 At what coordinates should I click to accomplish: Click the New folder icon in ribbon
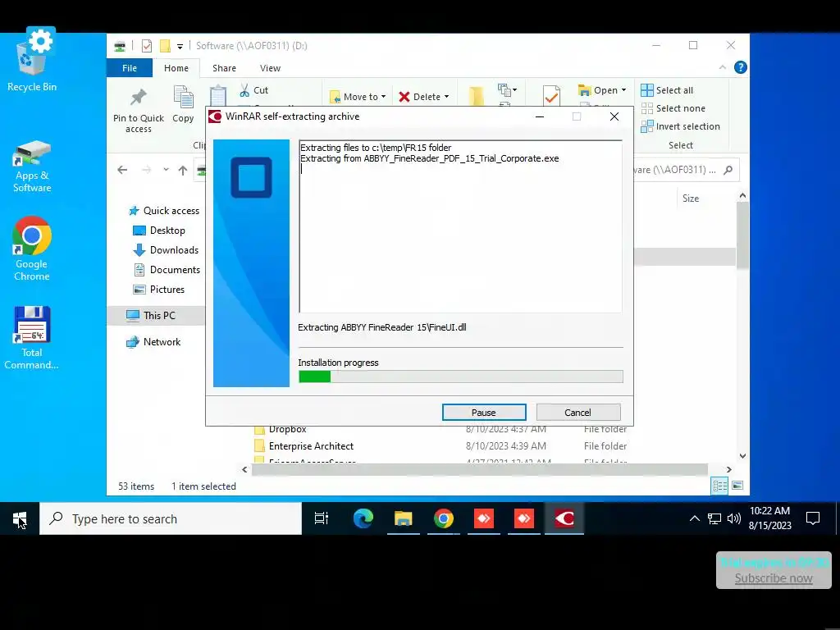477,95
